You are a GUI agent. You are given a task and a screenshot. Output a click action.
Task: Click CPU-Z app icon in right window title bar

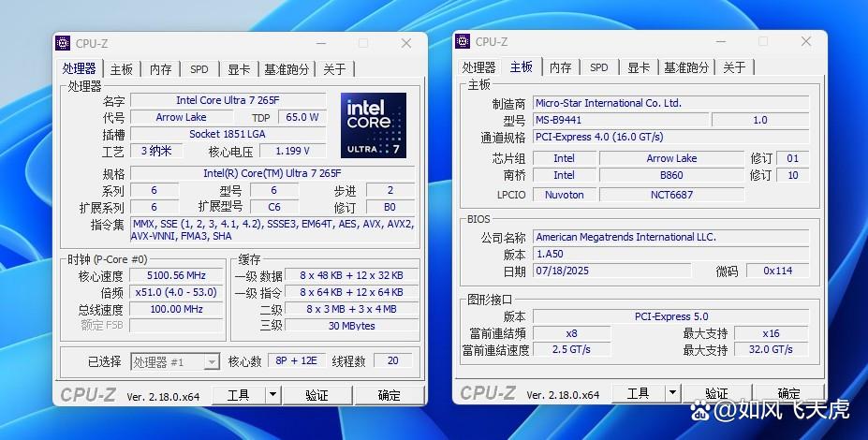(x=463, y=41)
